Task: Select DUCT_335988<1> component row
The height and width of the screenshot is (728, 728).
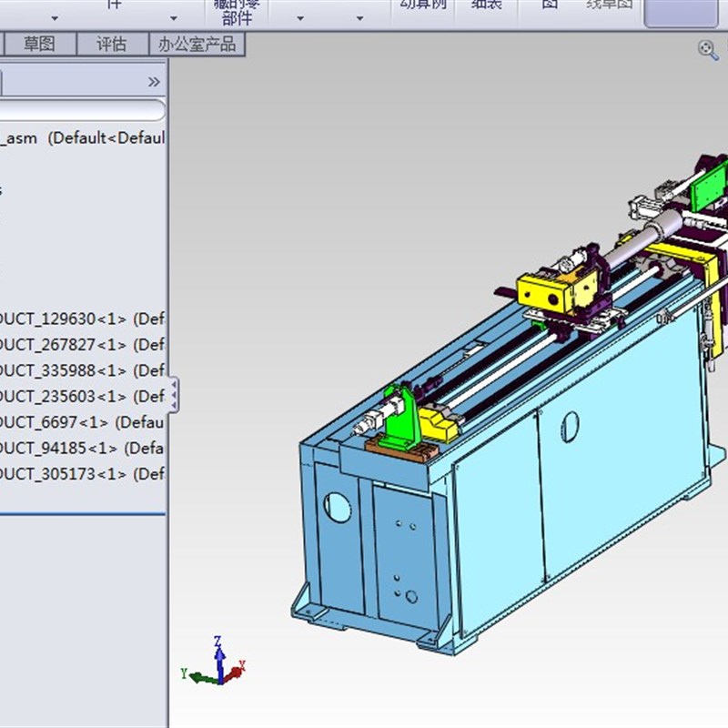Action: pyautogui.click(x=82, y=370)
